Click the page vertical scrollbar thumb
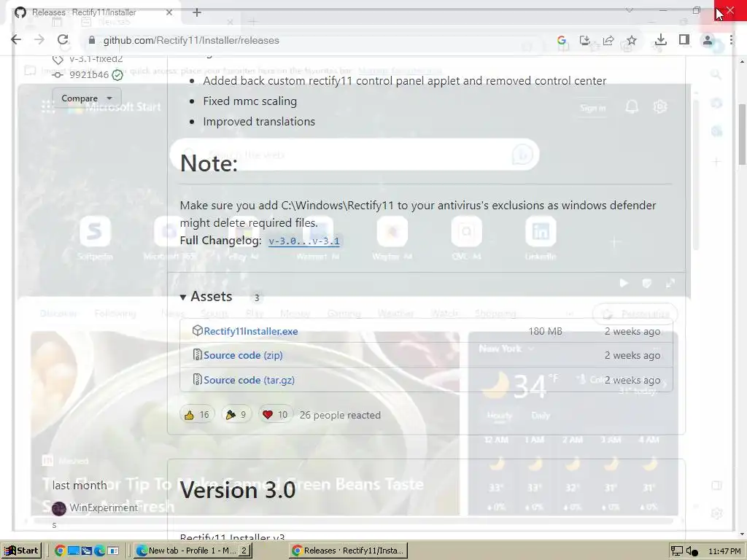 click(742, 134)
